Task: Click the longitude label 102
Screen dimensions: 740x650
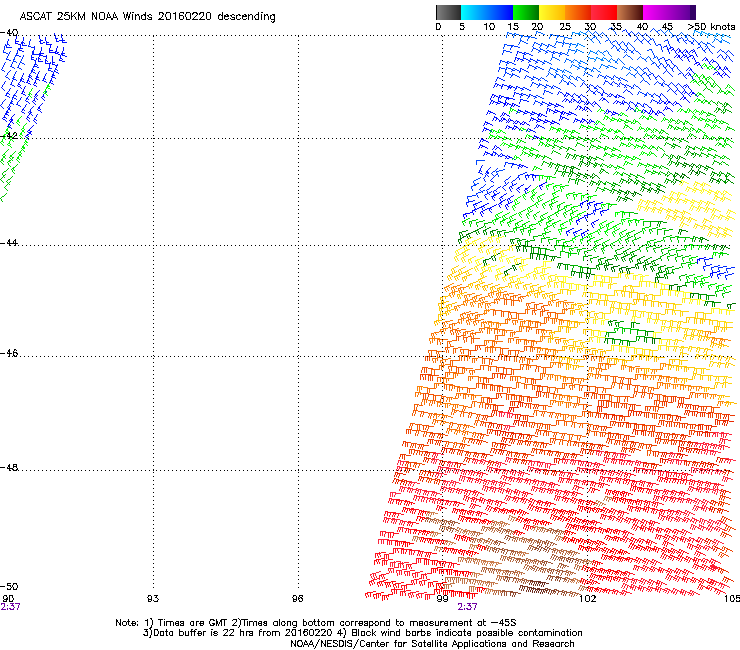Action: [x=587, y=599]
